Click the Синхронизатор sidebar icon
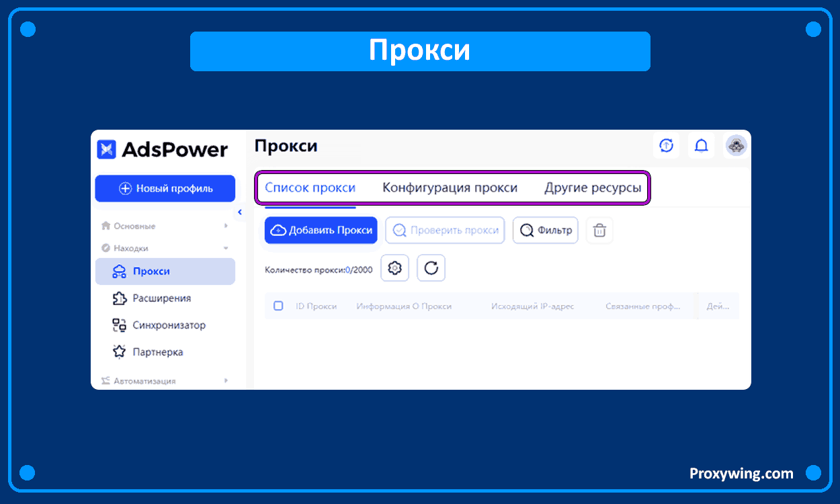Screen dimensions: 840x504 pos(119,325)
